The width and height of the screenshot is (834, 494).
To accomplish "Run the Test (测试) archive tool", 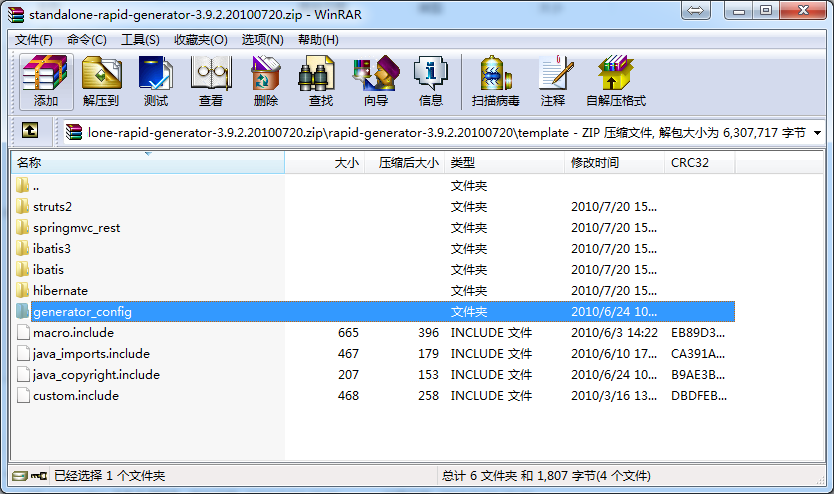I will (x=156, y=81).
